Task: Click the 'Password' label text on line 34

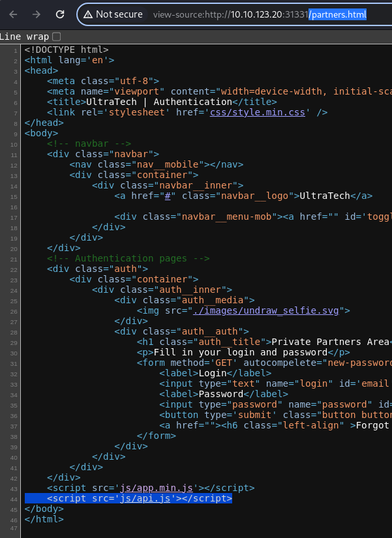Action: [x=221, y=394]
